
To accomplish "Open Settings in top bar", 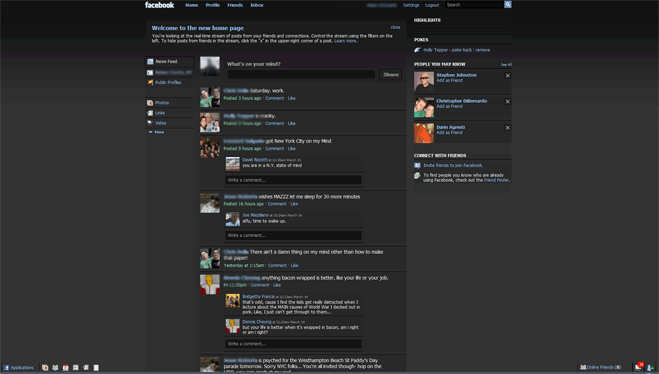I will click(x=411, y=5).
